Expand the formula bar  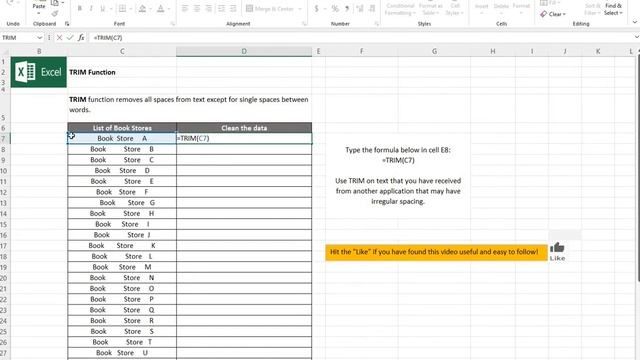[636, 37]
